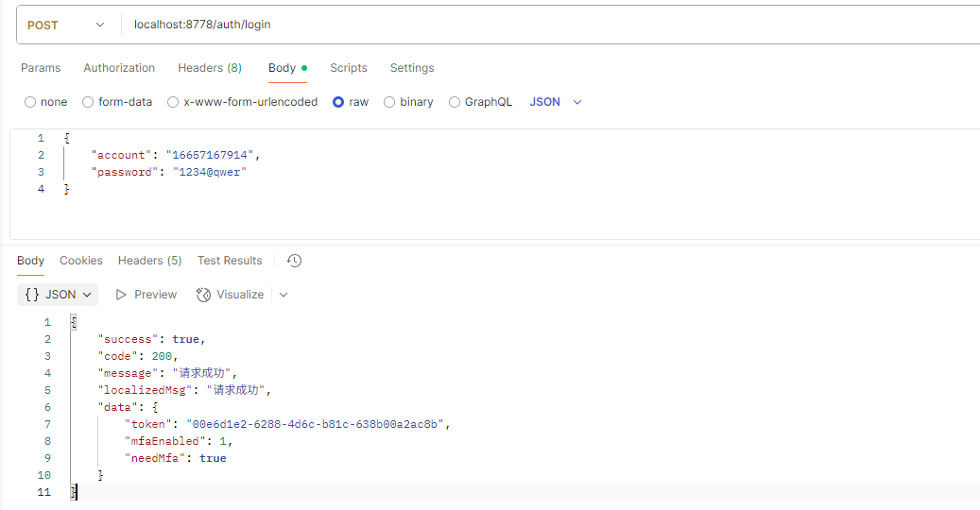Show response Cookies tab

(x=81, y=261)
